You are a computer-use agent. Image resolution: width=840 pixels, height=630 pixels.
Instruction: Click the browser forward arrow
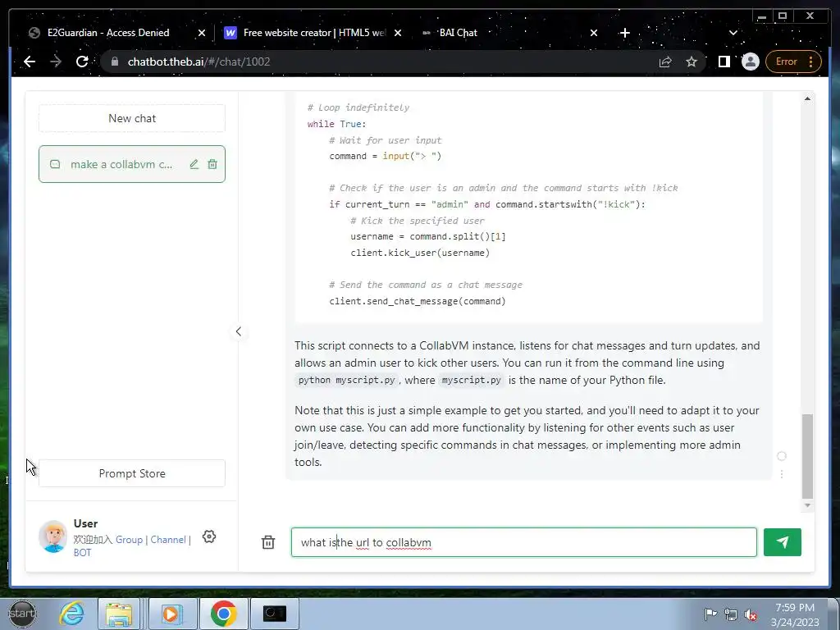point(56,62)
